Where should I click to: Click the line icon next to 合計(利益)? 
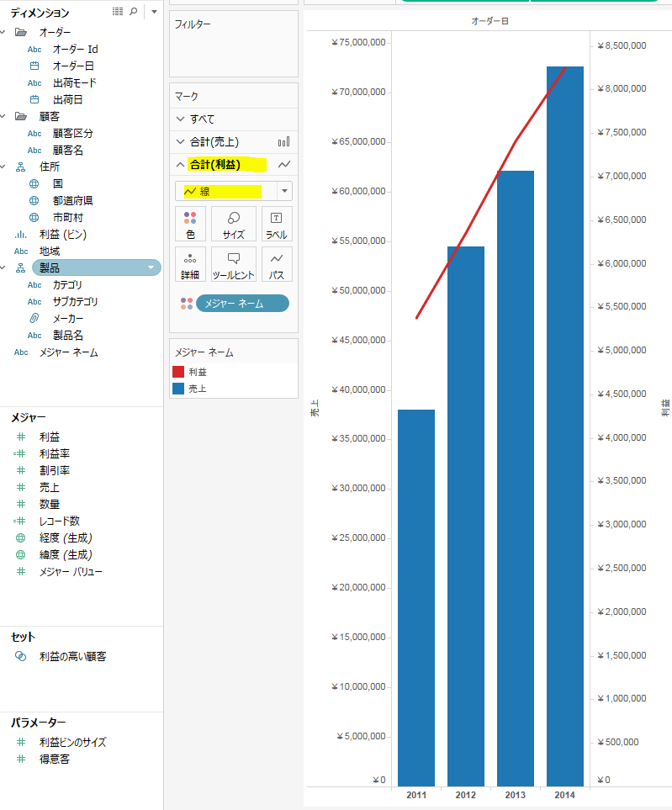coord(284,164)
